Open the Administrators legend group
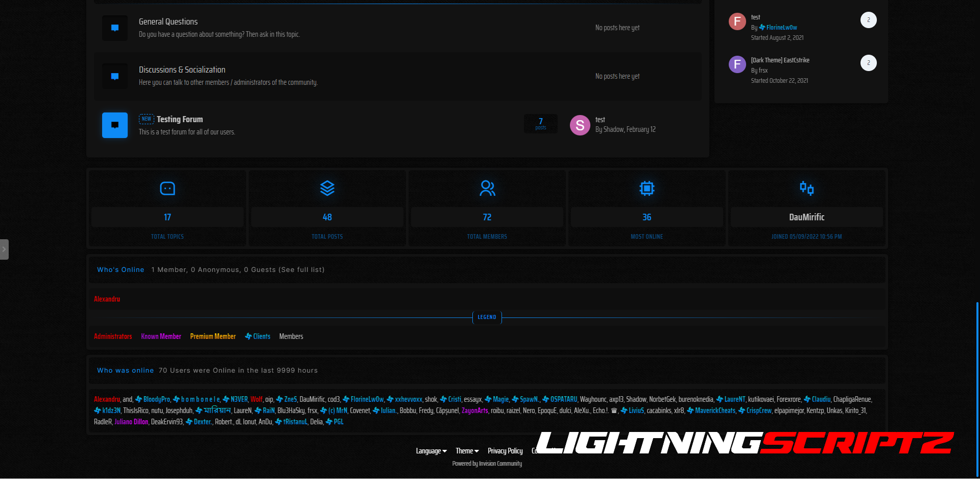The width and height of the screenshot is (980, 479). [113, 336]
